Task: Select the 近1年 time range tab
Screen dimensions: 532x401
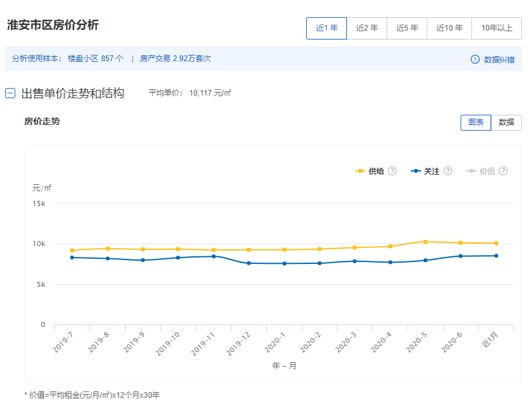Action: click(x=327, y=28)
